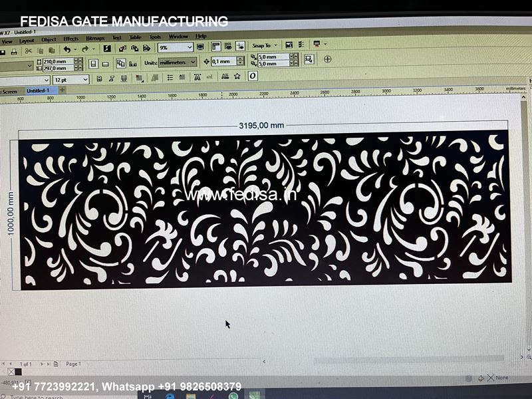Toggle bold text formatting
Viewport: 532px width, 399px height.
99,79
